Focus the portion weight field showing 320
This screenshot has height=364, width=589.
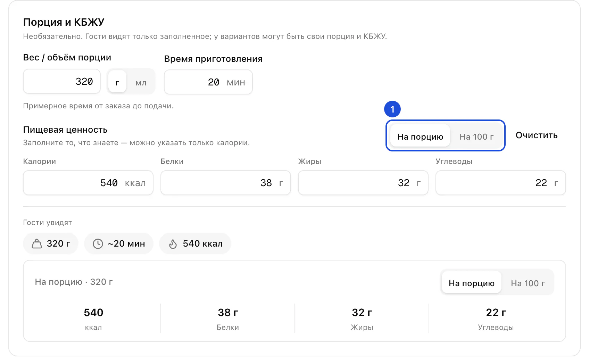tap(62, 82)
